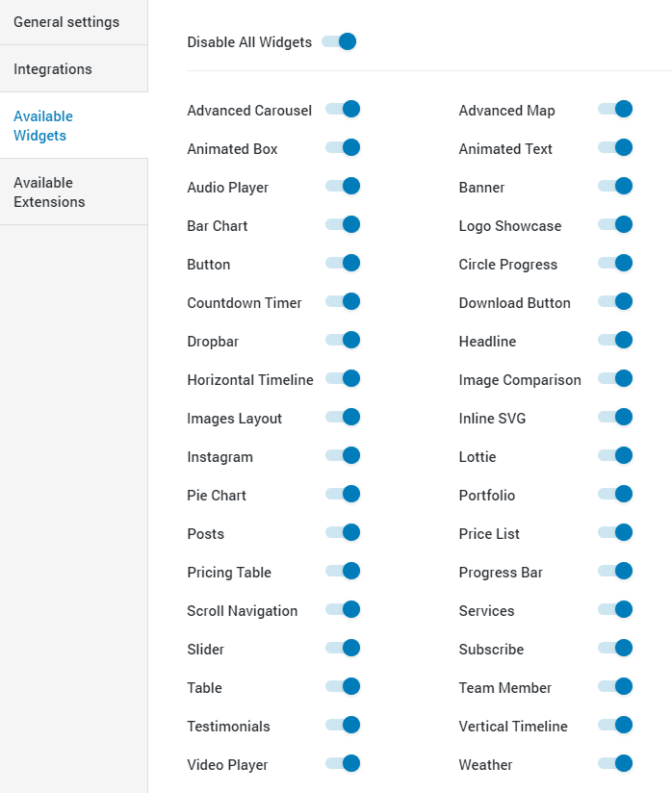The width and height of the screenshot is (672, 793).
Task: Open the General settings tab
Action: click(x=66, y=22)
